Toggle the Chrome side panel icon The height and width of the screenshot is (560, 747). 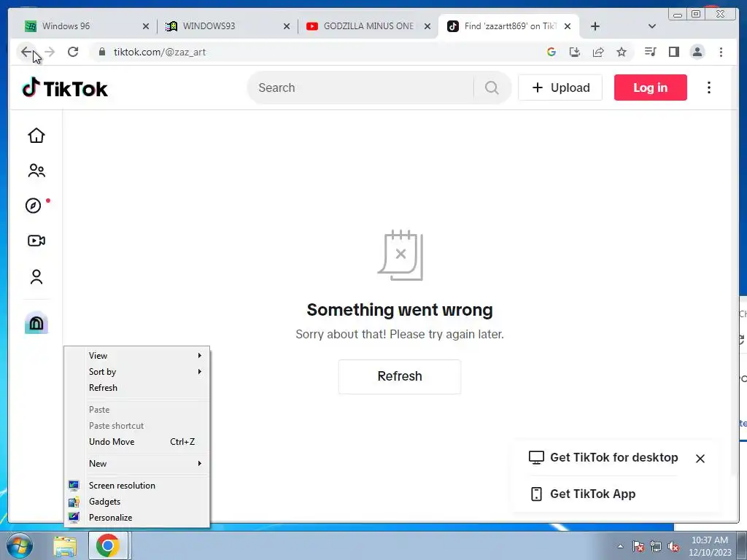(673, 52)
